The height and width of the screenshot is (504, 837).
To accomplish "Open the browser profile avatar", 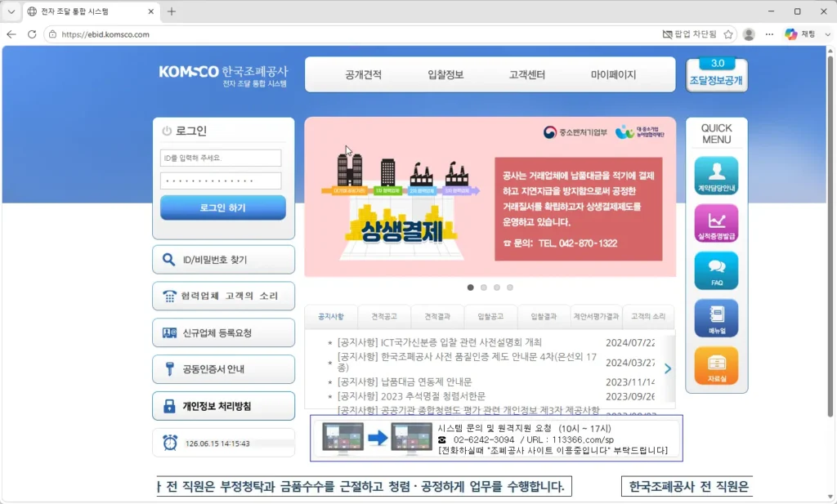I will point(749,34).
